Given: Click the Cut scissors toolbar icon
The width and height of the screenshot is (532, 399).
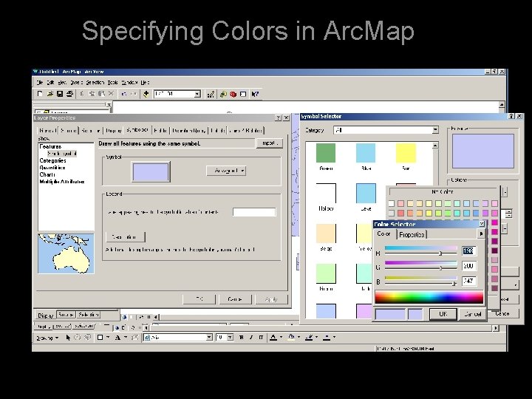Looking at the screenshot, I should [82, 94].
